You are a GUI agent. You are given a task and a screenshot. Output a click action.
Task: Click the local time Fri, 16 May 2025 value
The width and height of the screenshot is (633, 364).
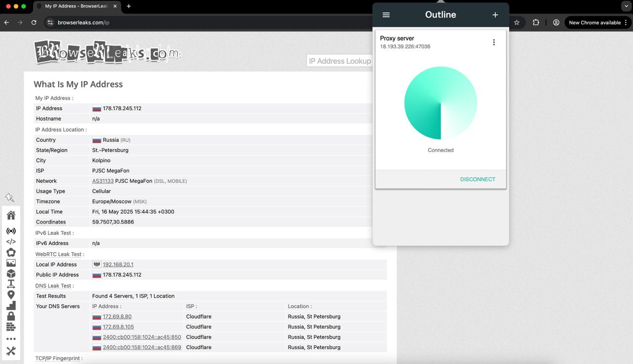point(133,212)
